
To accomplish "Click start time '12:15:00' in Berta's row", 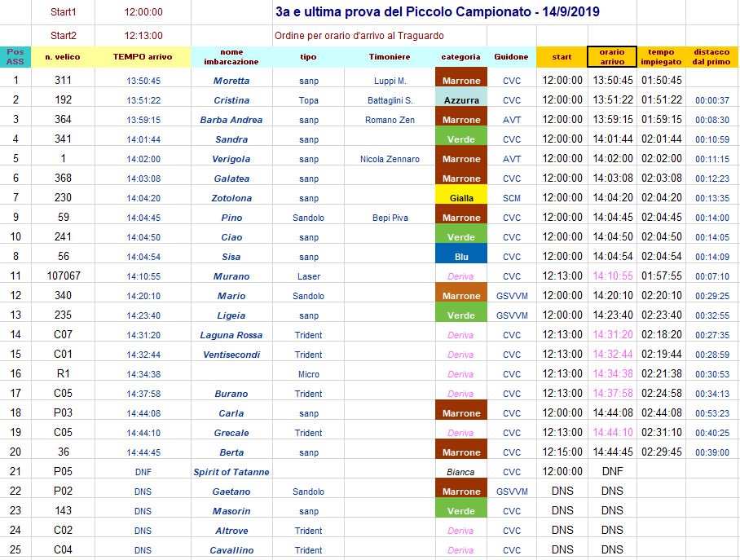I will (x=562, y=452).
